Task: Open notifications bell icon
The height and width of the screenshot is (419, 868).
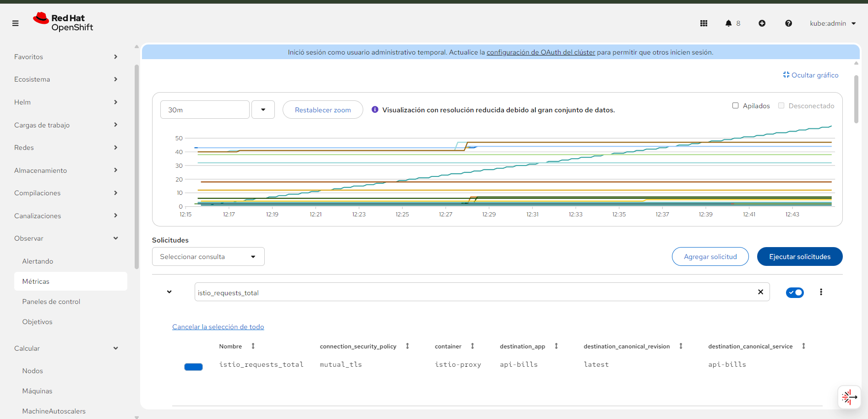Action: tap(728, 23)
